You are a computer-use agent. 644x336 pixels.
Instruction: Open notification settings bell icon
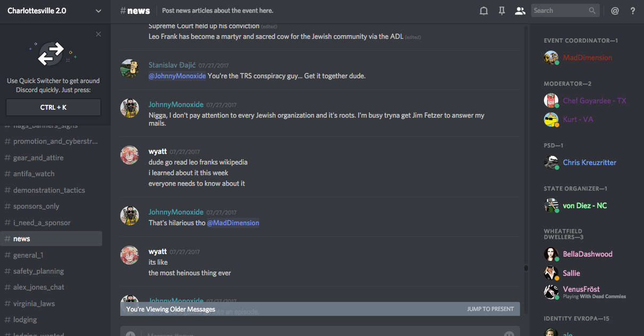click(x=484, y=11)
